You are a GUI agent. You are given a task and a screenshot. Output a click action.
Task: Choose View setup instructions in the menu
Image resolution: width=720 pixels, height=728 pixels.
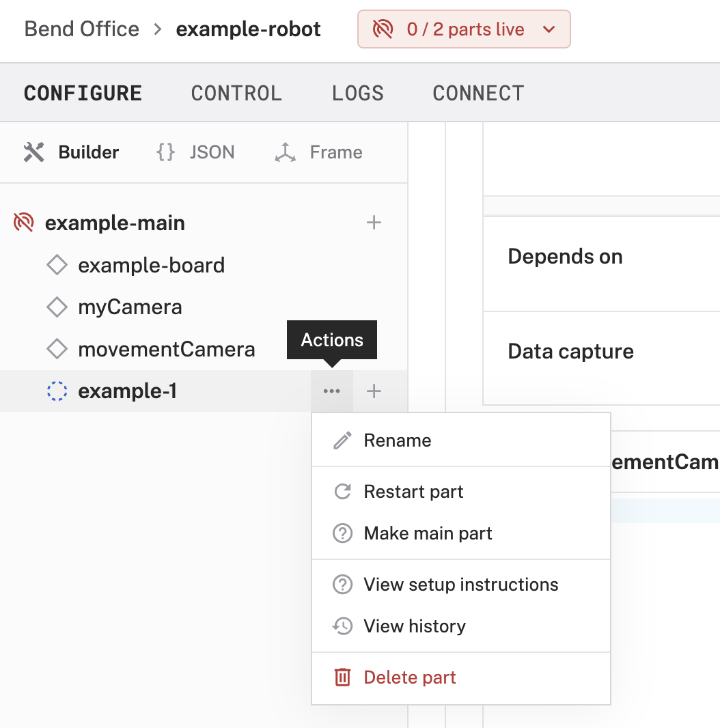pos(459,585)
